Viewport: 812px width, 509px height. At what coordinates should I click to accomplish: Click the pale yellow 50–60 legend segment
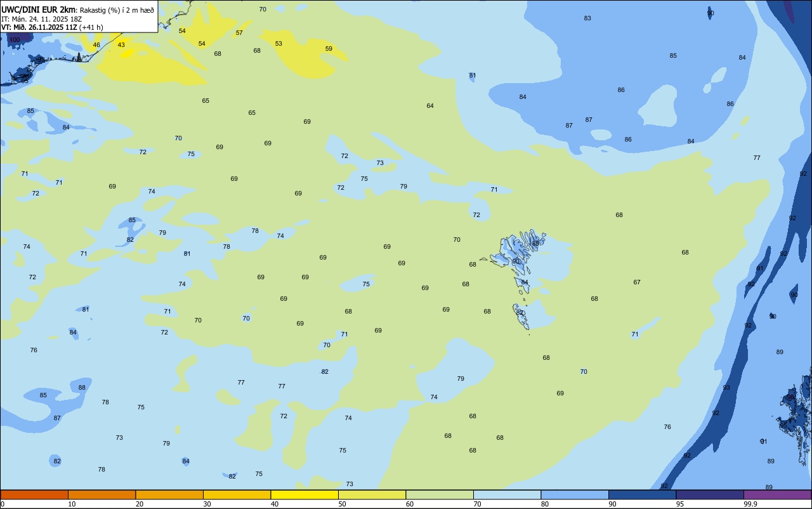[x=372, y=494]
